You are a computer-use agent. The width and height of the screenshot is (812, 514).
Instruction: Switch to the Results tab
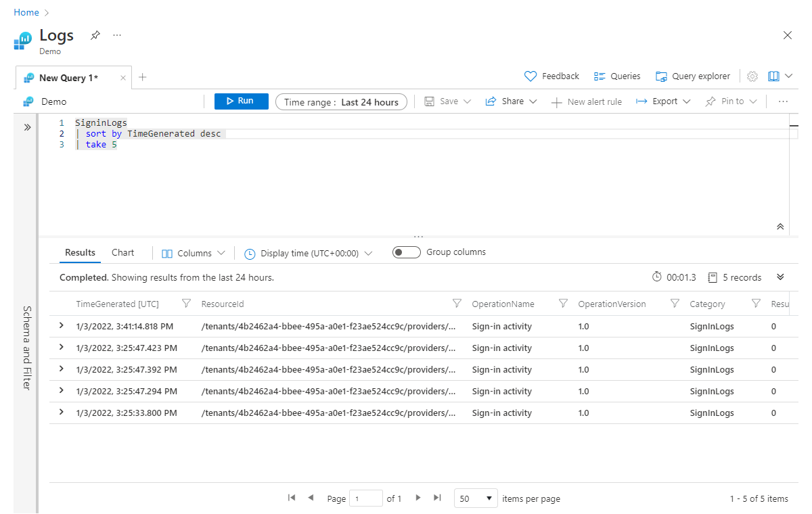tap(80, 252)
